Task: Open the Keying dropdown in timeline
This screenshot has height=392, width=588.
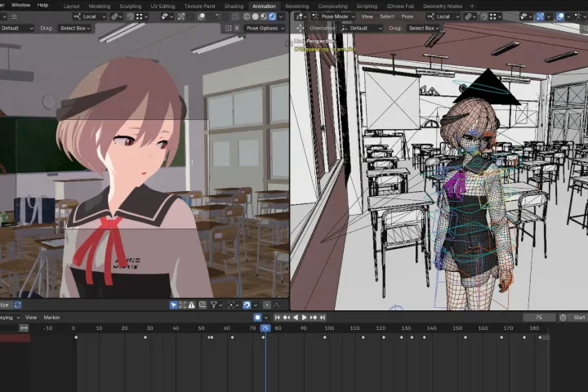Action: click(x=10, y=318)
